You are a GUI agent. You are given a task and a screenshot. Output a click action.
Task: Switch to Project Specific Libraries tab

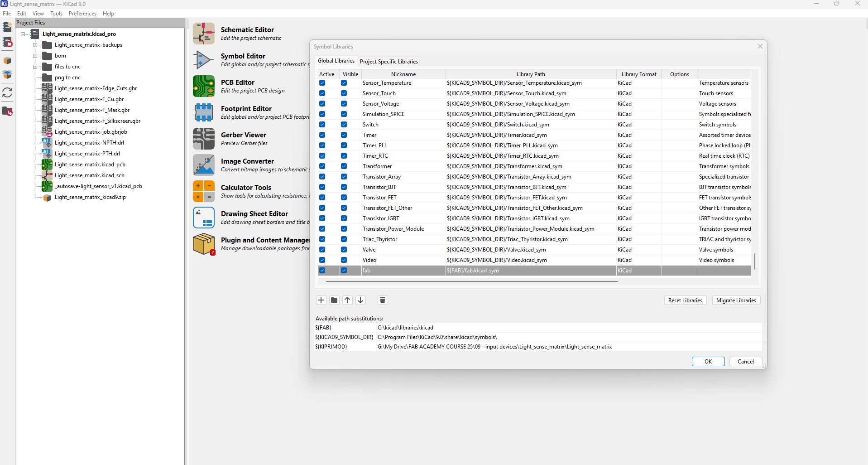point(389,62)
